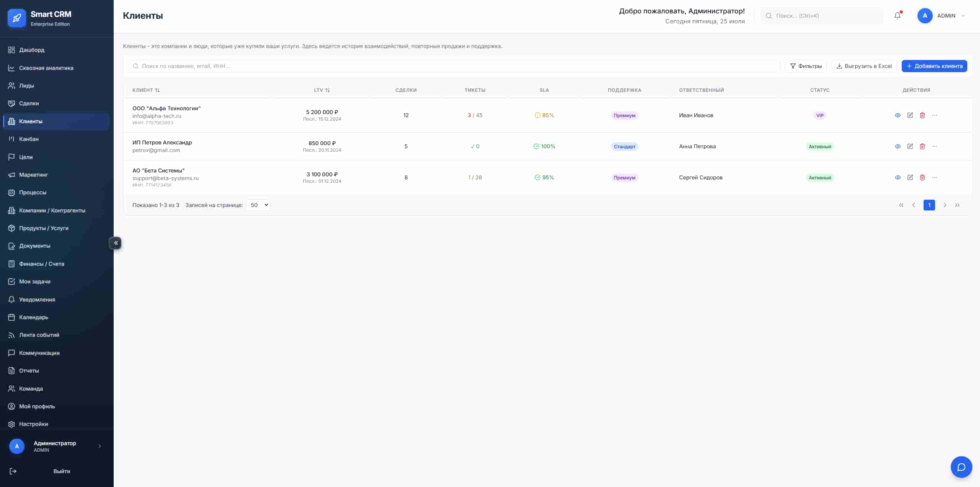Focus the client search field
This screenshot has width=980, height=487.
pyautogui.click(x=453, y=66)
